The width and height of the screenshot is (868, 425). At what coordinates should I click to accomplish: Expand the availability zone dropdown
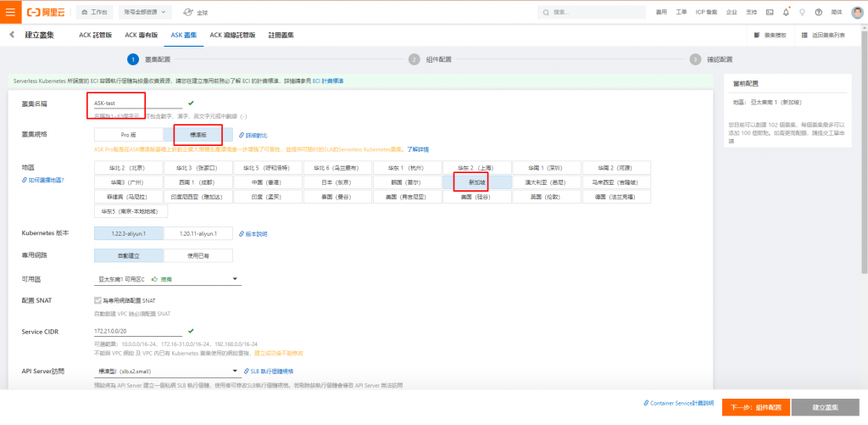click(x=167, y=279)
